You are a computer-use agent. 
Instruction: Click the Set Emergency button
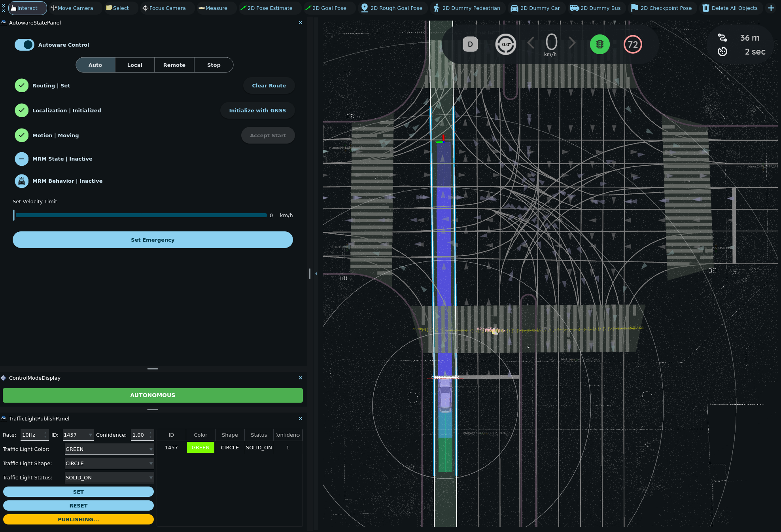tap(153, 240)
